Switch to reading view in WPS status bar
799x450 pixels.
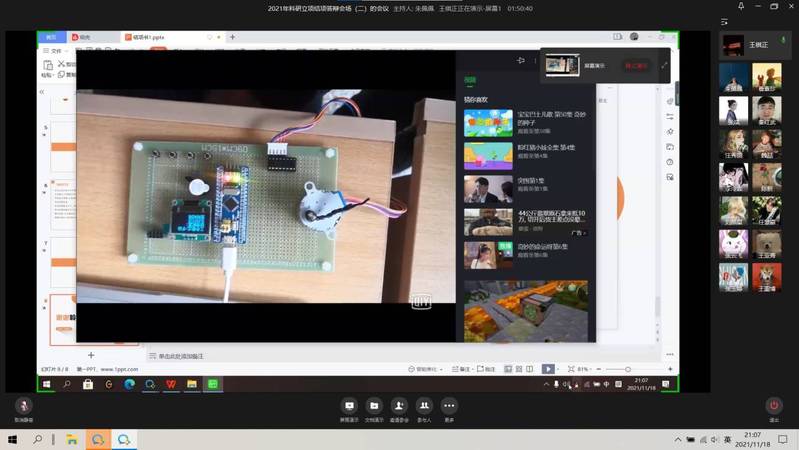(x=529, y=369)
